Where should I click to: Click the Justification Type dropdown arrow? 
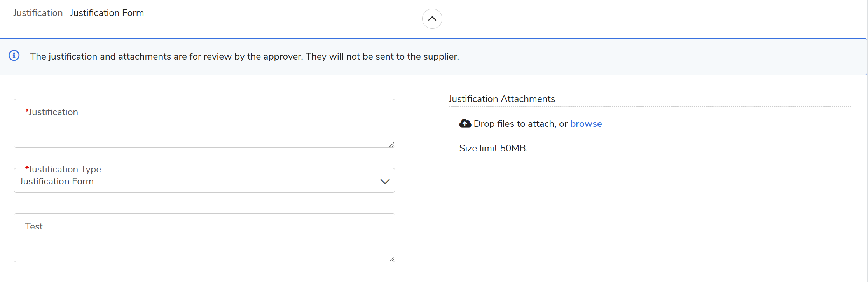coord(385,182)
